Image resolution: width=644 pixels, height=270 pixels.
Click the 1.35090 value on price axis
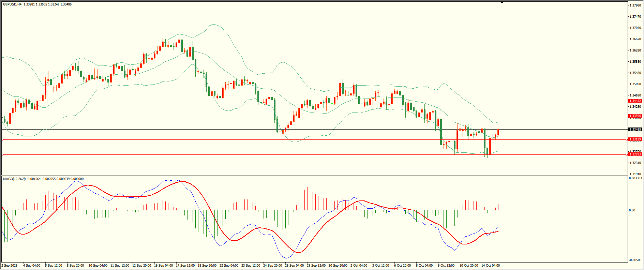click(634, 84)
